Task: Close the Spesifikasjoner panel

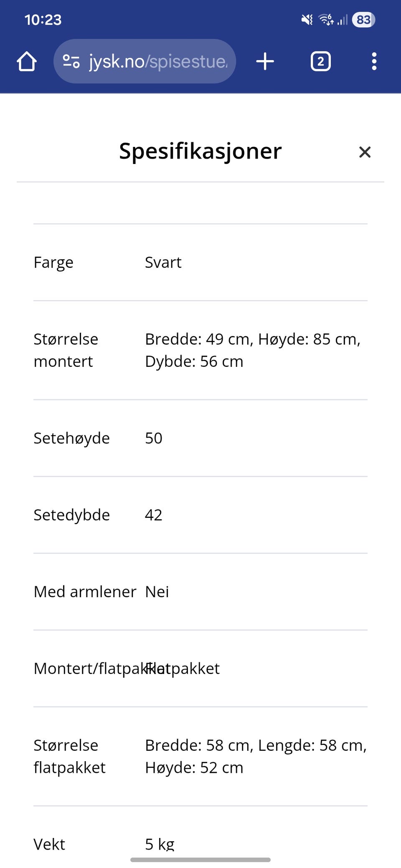Action: click(x=365, y=152)
